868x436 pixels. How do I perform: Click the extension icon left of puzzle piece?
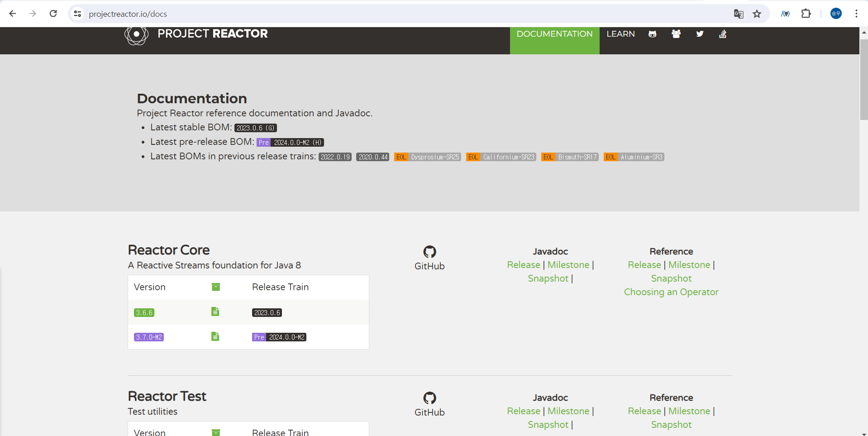pos(785,14)
